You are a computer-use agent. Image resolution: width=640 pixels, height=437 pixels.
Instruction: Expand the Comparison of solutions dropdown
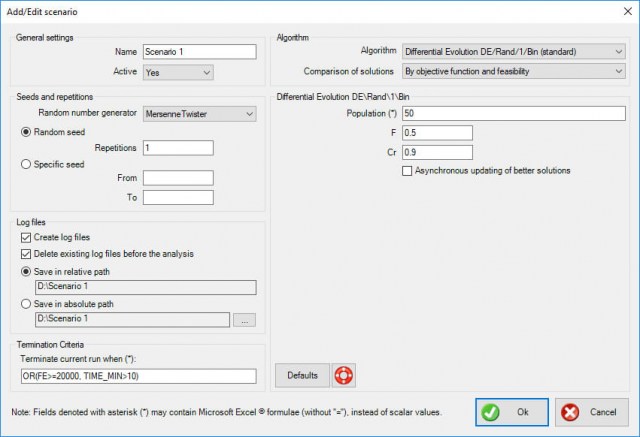pos(513,71)
